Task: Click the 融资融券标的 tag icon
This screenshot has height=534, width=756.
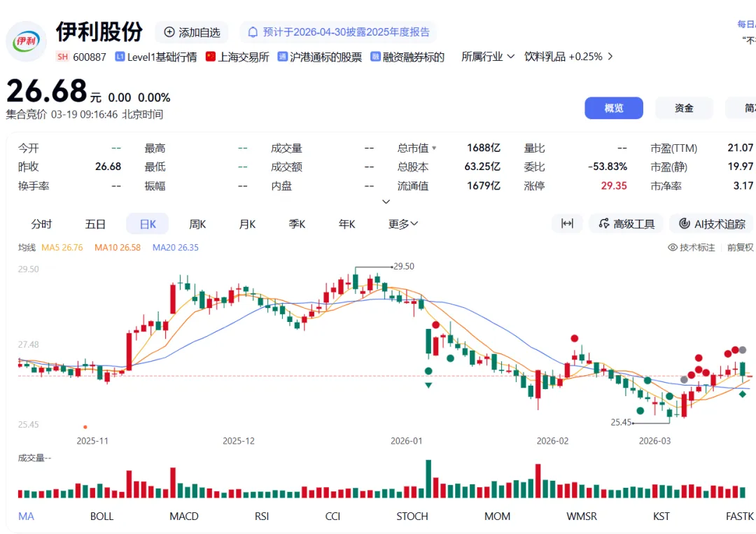Action: click(x=376, y=57)
